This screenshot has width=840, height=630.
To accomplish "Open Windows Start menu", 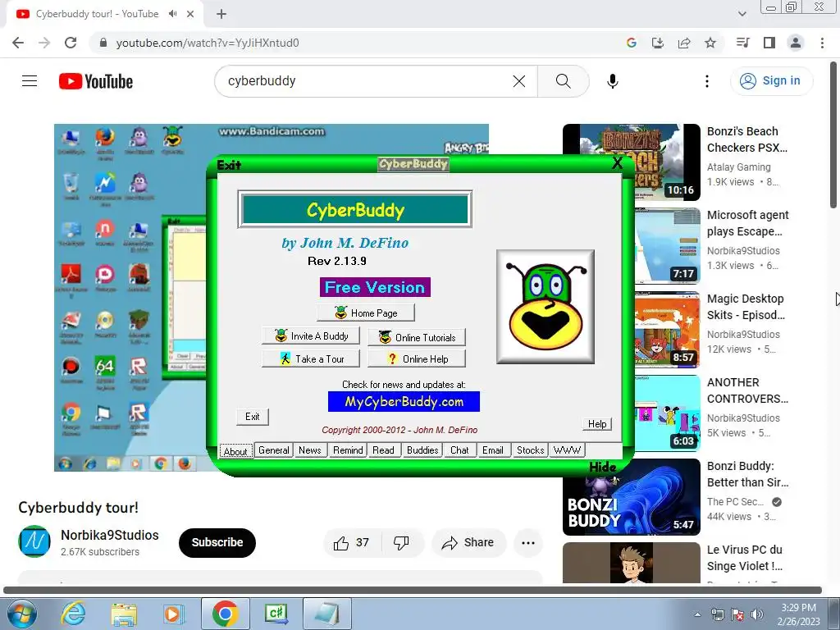I will tap(22, 614).
